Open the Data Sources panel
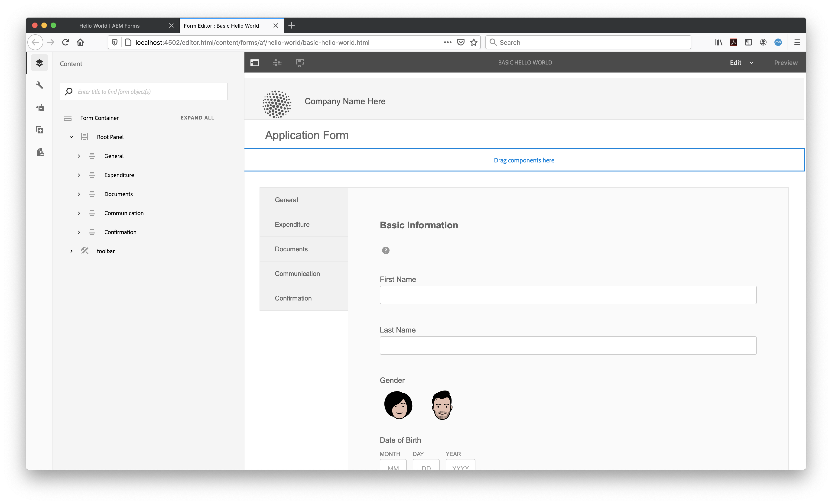This screenshot has height=504, width=832. pos(39,152)
